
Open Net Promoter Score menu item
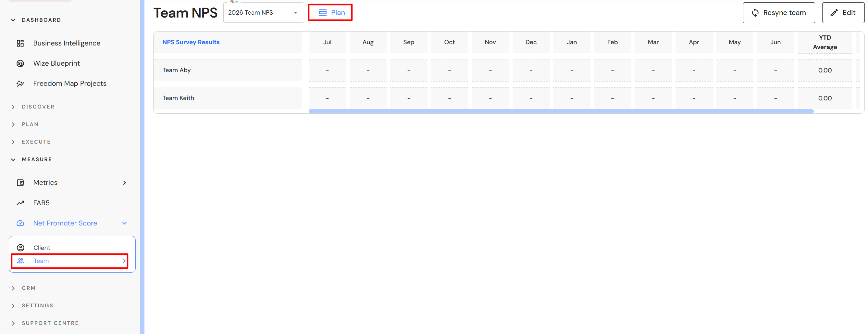tap(65, 223)
